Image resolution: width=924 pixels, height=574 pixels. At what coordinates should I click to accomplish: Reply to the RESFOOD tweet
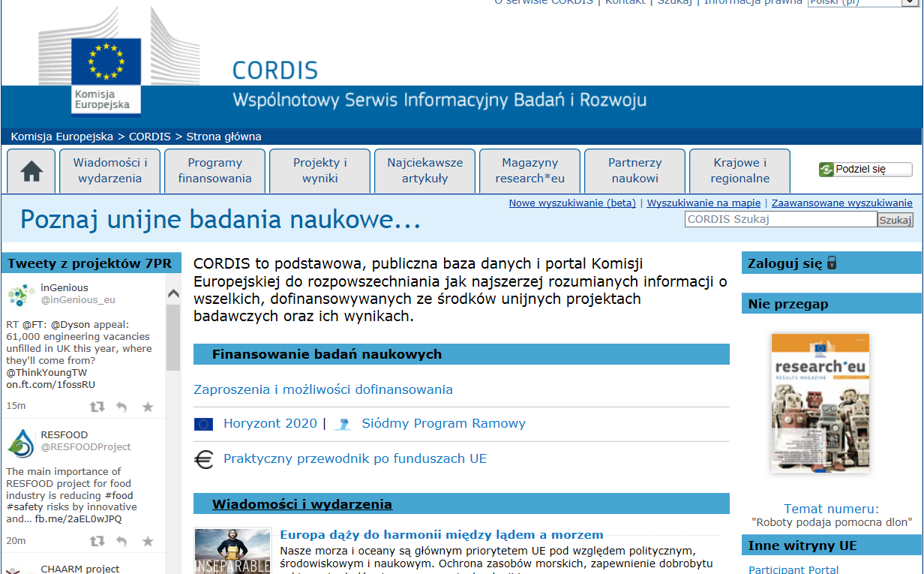click(x=121, y=541)
